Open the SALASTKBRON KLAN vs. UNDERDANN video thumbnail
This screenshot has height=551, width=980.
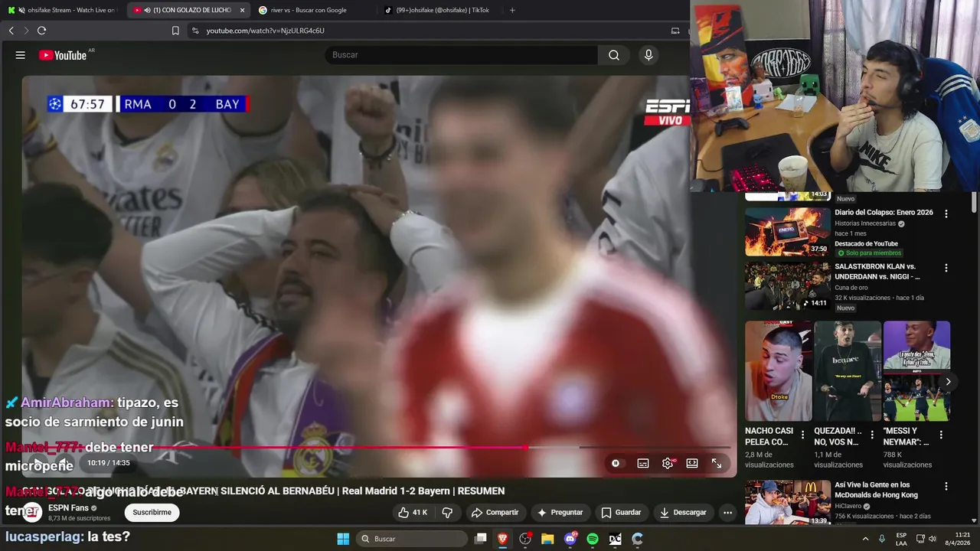788,285
